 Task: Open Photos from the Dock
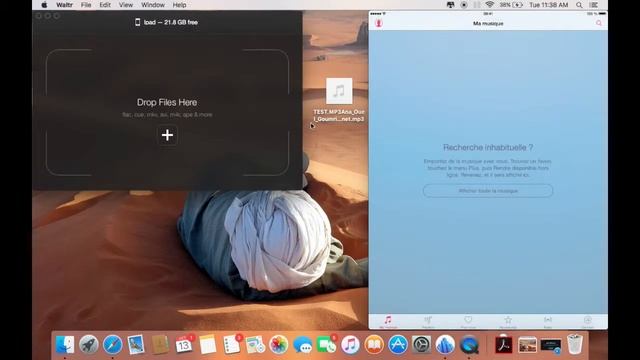coord(279,345)
